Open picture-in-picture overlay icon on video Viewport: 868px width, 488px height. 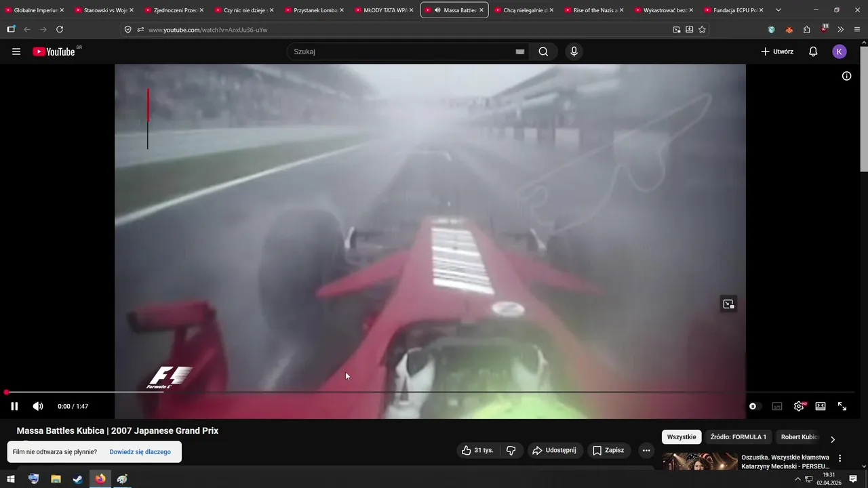tap(728, 304)
